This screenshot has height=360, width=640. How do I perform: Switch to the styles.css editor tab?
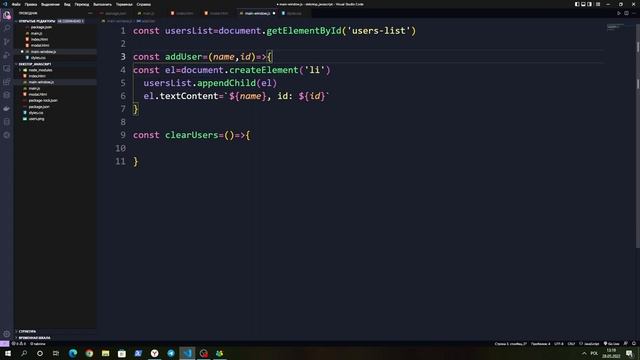tap(294, 13)
